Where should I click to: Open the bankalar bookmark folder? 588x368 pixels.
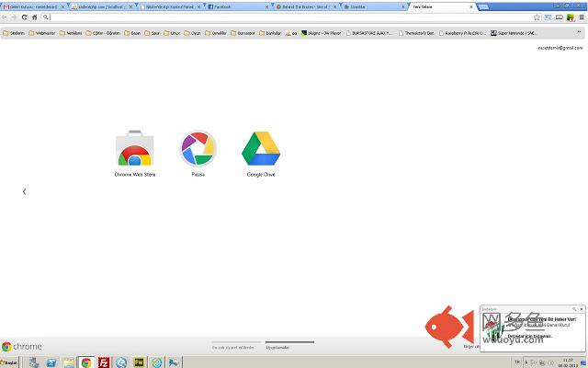270,33
